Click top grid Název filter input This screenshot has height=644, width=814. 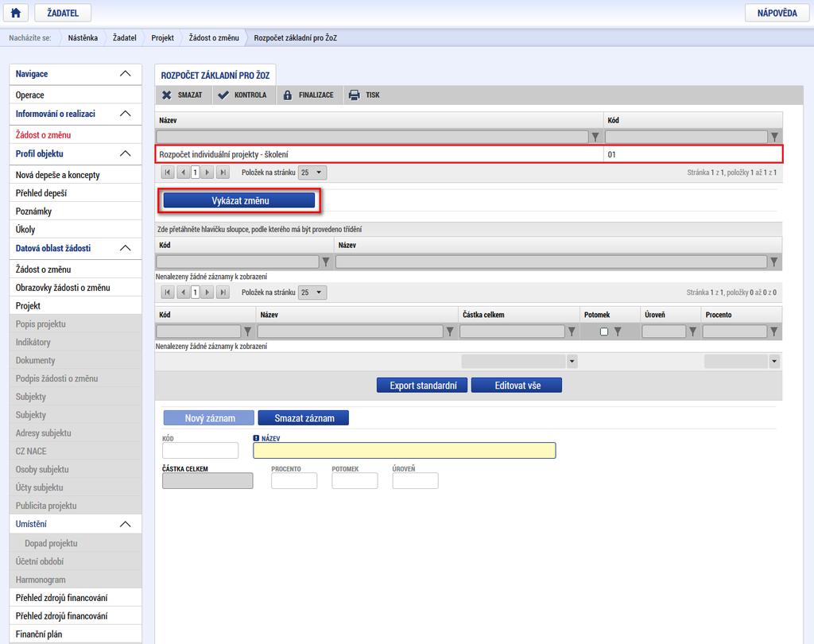click(x=372, y=137)
